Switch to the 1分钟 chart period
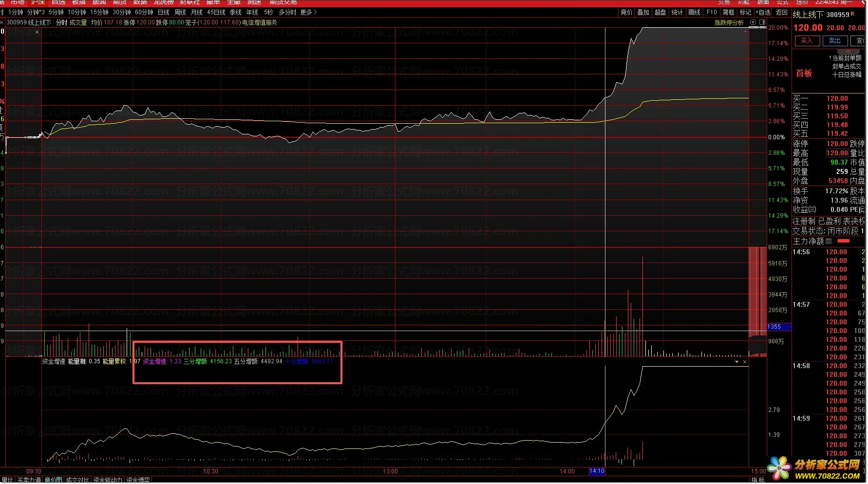The height and width of the screenshot is (484, 868). tap(16, 12)
